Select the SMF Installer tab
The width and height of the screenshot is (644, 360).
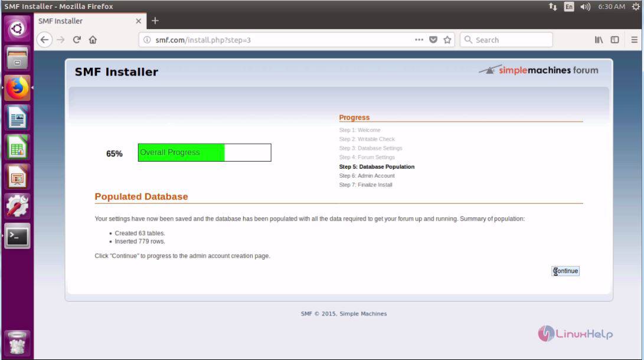90,21
